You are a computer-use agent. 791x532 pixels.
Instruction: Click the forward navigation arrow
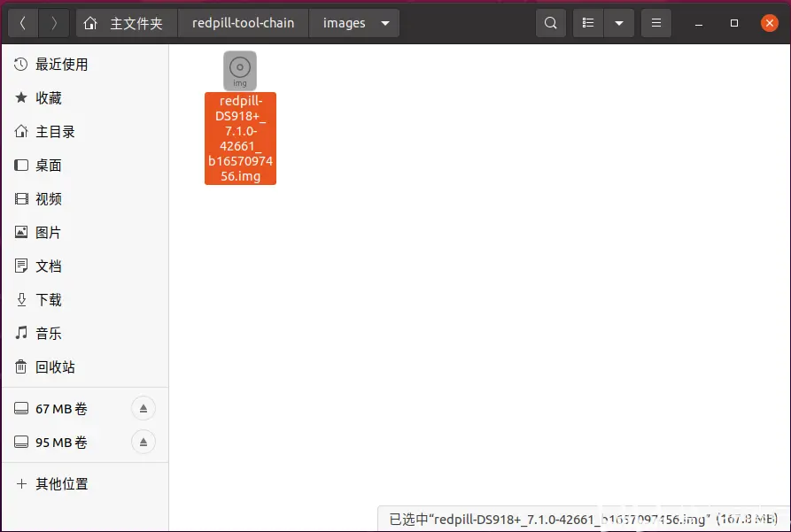[x=54, y=23]
